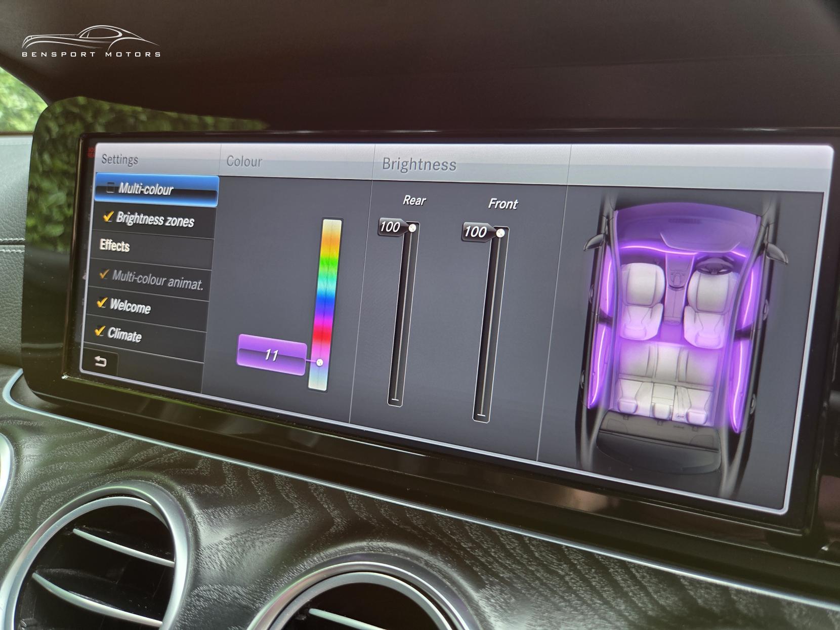Click the Brightness column header
The height and width of the screenshot is (630, 840).
click(419, 164)
